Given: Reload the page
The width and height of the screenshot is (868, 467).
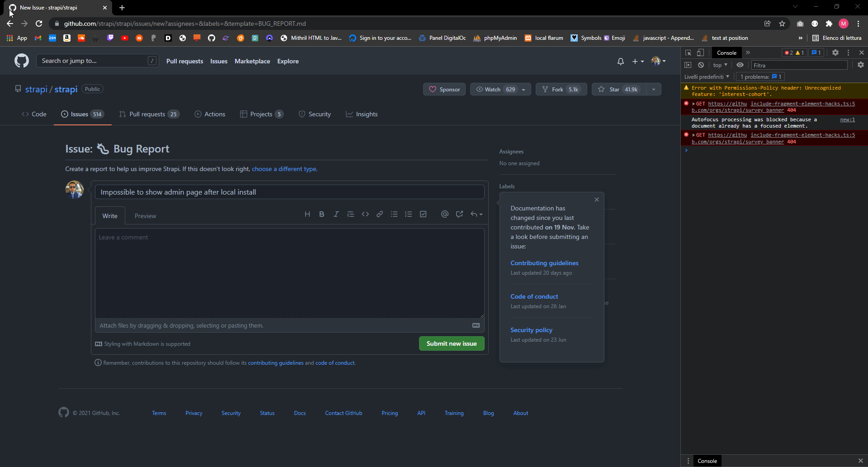Looking at the screenshot, I should (x=39, y=24).
